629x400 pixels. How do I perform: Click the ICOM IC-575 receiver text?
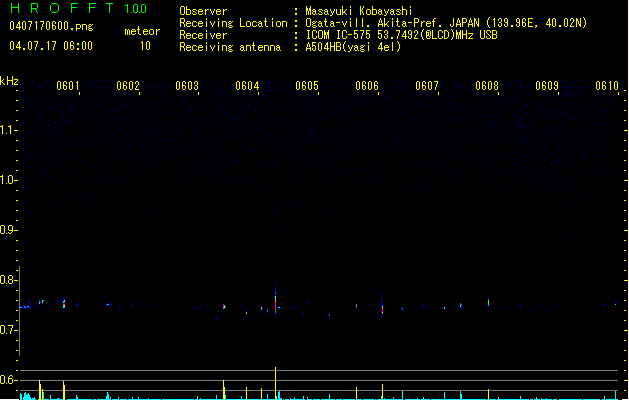click(x=401, y=35)
